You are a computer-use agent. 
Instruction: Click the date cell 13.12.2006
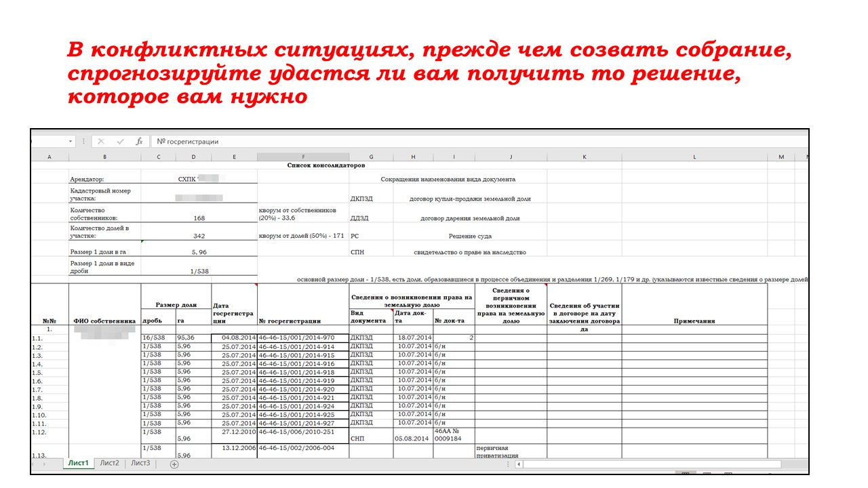pyautogui.click(x=234, y=451)
